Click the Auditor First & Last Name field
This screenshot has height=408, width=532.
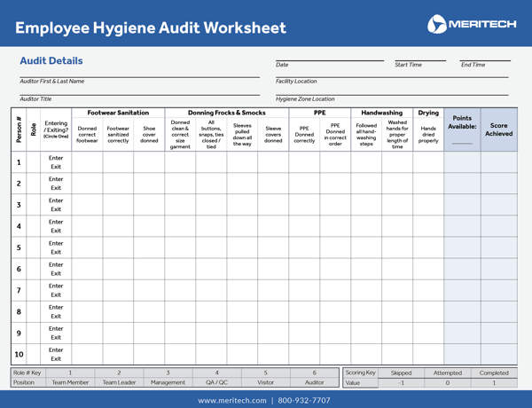[x=140, y=76]
